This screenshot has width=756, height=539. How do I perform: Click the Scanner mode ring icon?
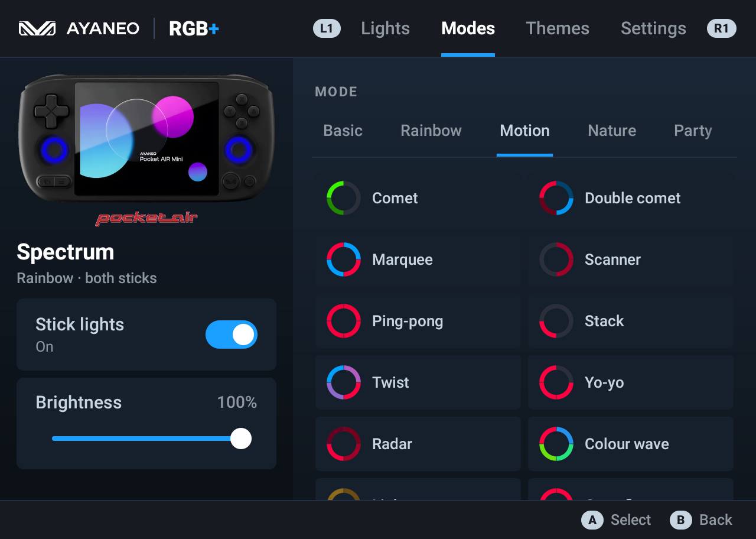pos(556,259)
